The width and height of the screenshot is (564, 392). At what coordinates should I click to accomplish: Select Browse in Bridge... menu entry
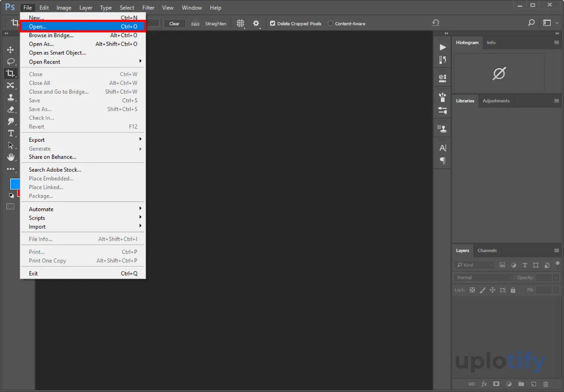[83, 35]
